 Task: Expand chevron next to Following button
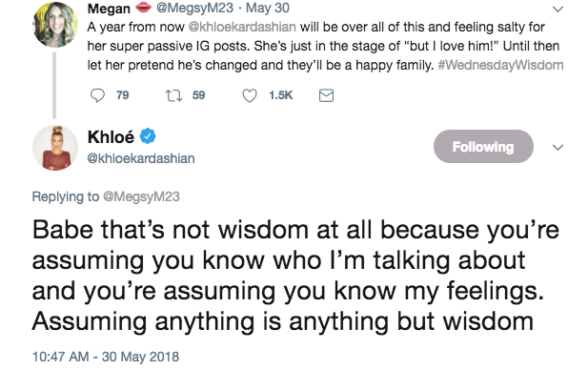(x=558, y=147)
